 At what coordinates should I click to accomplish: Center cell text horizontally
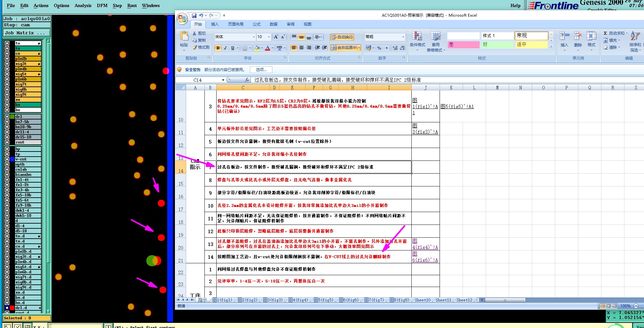pyautogui.click(x=301, y=48)
